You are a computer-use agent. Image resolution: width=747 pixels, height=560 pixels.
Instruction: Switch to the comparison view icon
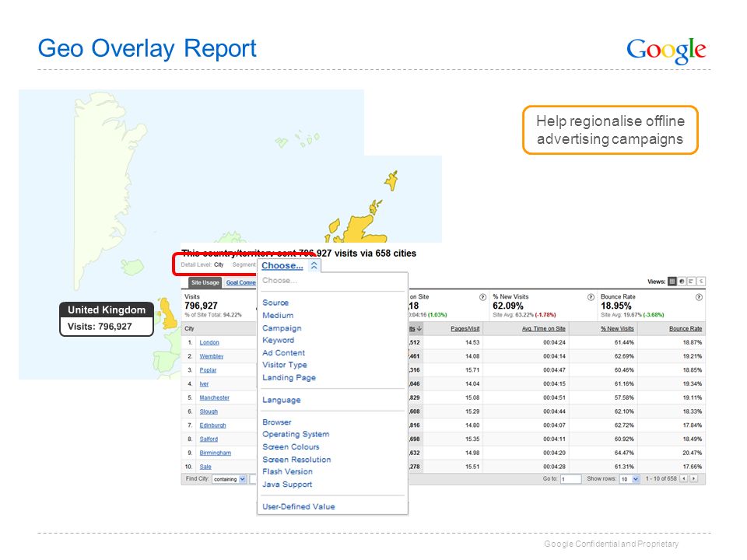point(701,282)
